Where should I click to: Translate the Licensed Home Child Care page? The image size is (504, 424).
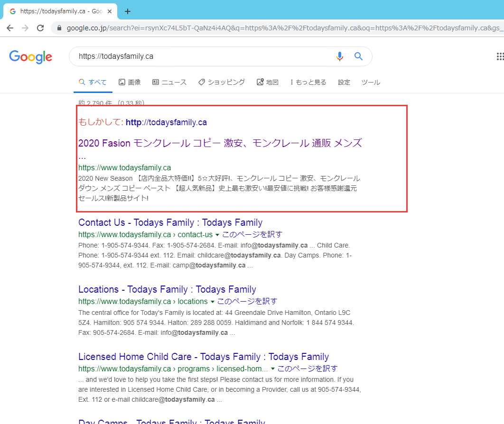307,369
